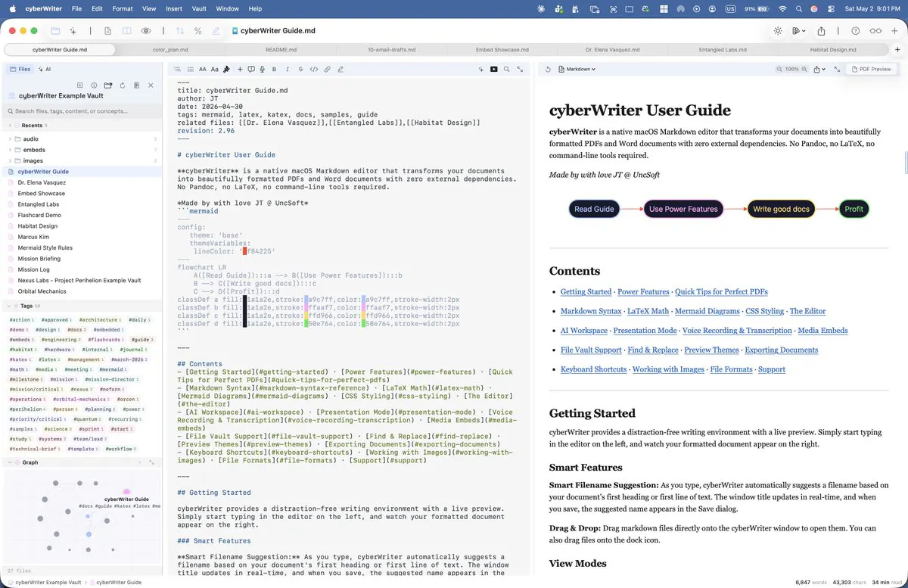This screenshot has width=908, height=588.
Task: Click the percent icon in the title toolbar
Action: [x=197, y=31]
